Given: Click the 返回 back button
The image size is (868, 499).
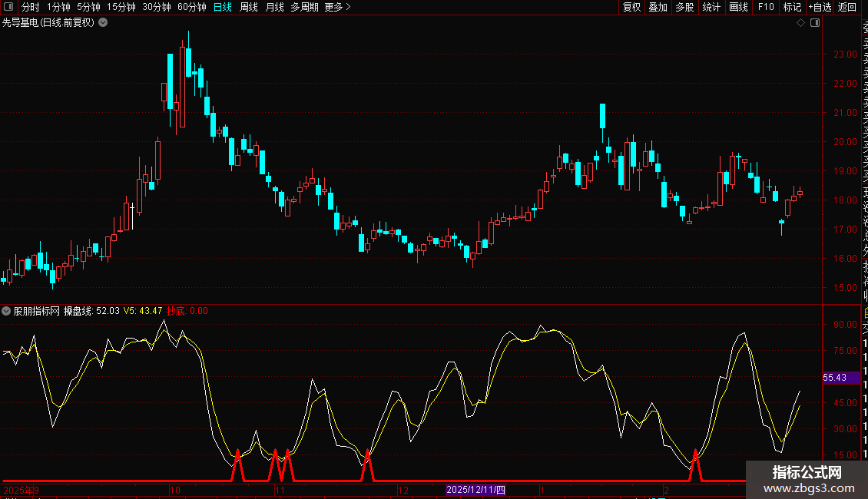Looking at the screenshot, I should tap(847, 7).
